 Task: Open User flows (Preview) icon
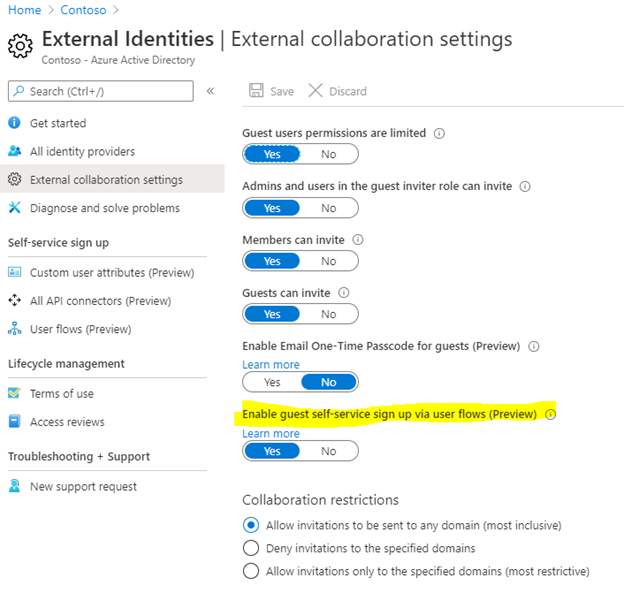point(15,329)
